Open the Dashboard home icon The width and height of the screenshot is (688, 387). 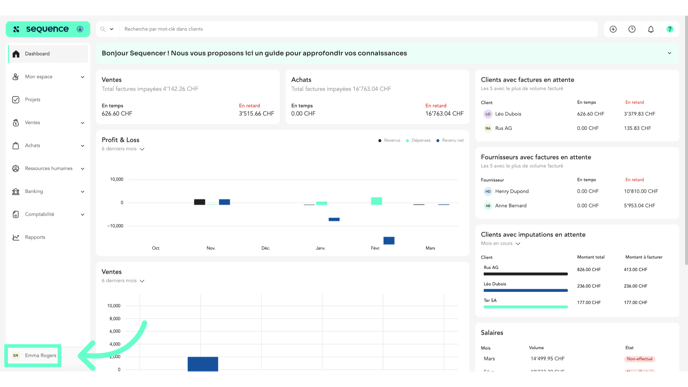point(16,54)
